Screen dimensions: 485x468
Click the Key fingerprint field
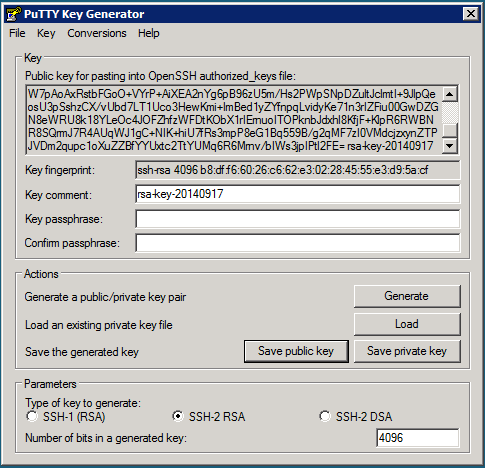click(298, 170)
